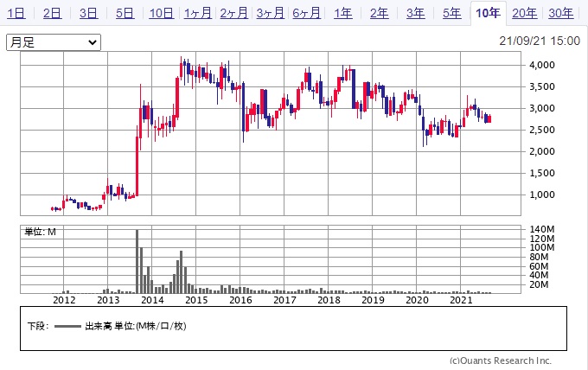The height and width of the screenshot is (370, 588).
Task: Click the 2,500 price axis label
Action: (542, 130)
